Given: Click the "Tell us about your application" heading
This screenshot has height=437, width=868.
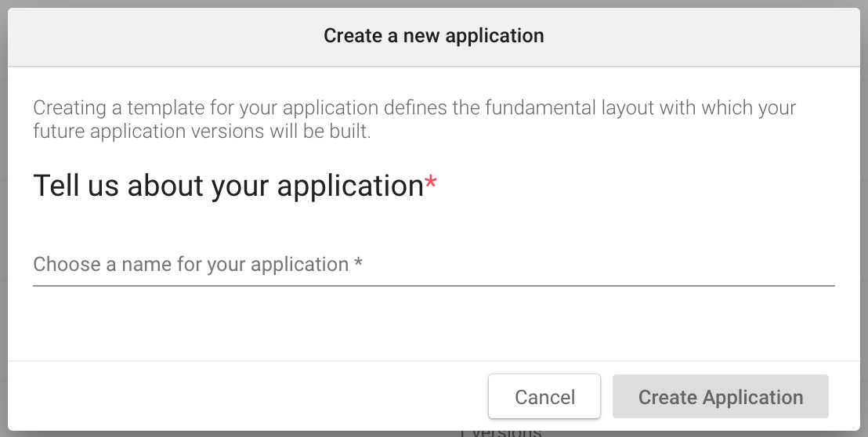Looking at the screenshot, I should pyautogui.click(x=228, y=186).
